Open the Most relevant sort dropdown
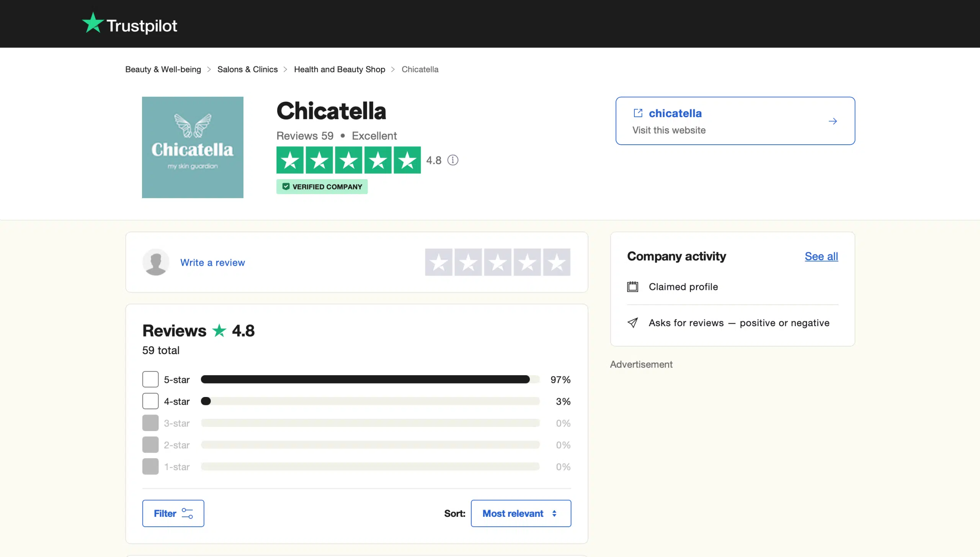The height and width of the screenshot is (557, 980). pyautogui.click(x=521, y=513)
